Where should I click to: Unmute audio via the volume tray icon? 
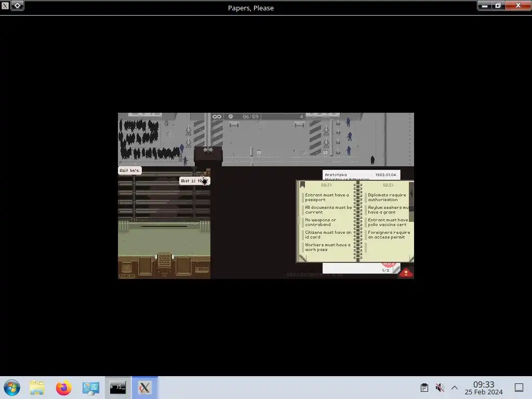(440, 388)
